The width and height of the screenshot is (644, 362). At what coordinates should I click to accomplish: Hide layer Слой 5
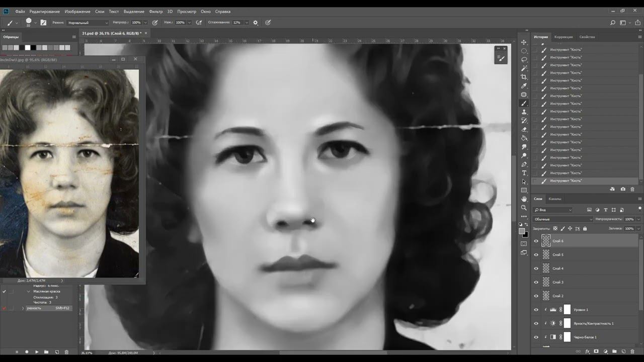point(536,255)
